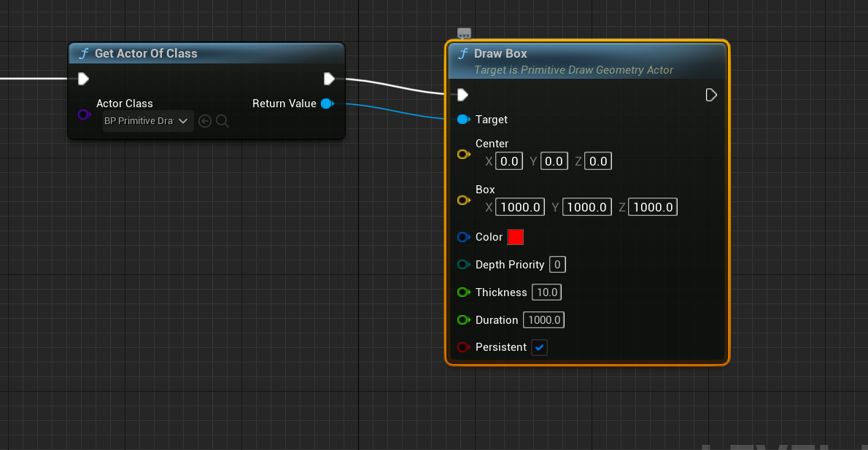
Task: Click the magnifier icon next to Actor Class
Action: (x=222, y=121)
